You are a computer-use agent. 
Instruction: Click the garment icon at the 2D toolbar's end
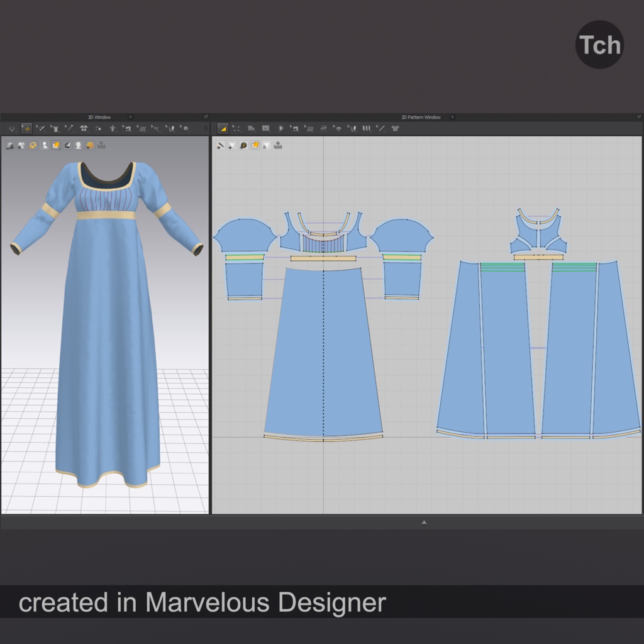[395, 128]
